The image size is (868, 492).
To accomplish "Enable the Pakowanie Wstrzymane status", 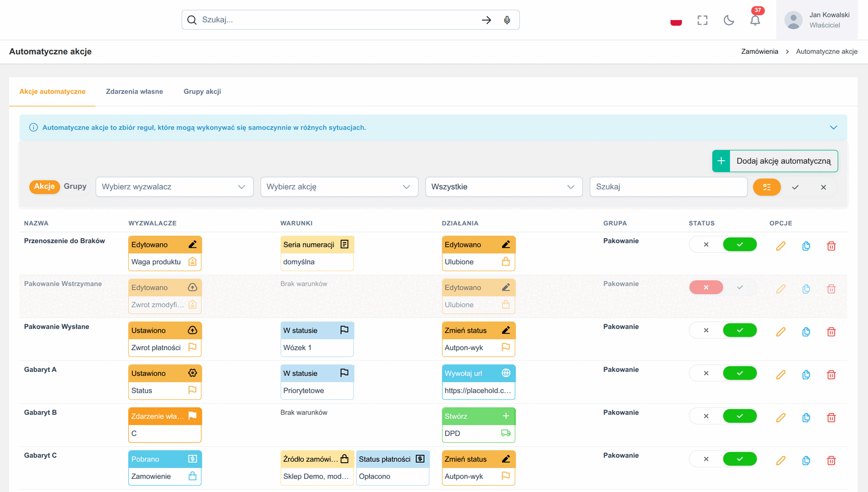I will (740, 288).
